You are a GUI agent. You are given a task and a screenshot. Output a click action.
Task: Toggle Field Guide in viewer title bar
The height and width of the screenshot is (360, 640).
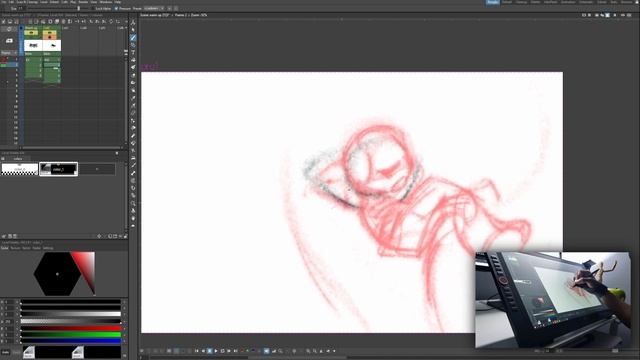589,15
